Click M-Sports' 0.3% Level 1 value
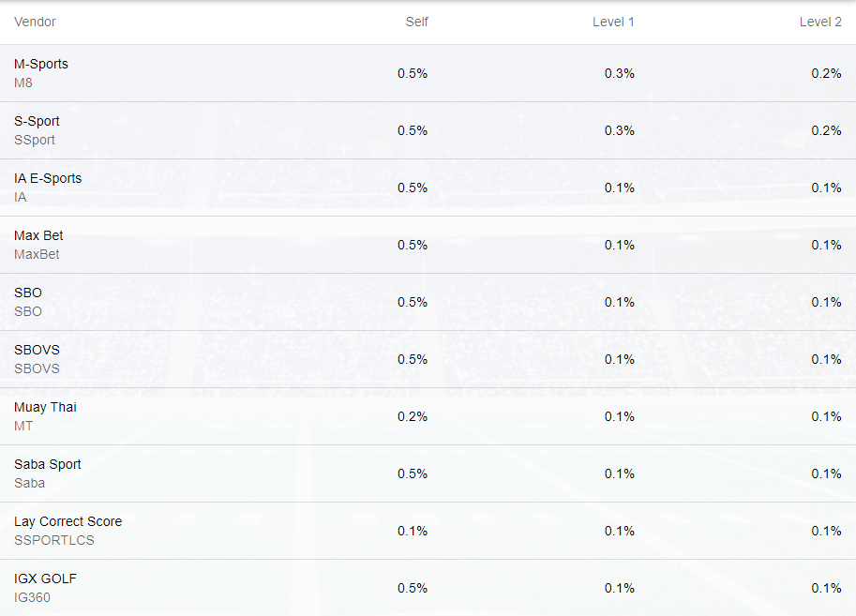This screenshot has height=616, width=856. tap(619, 73)
